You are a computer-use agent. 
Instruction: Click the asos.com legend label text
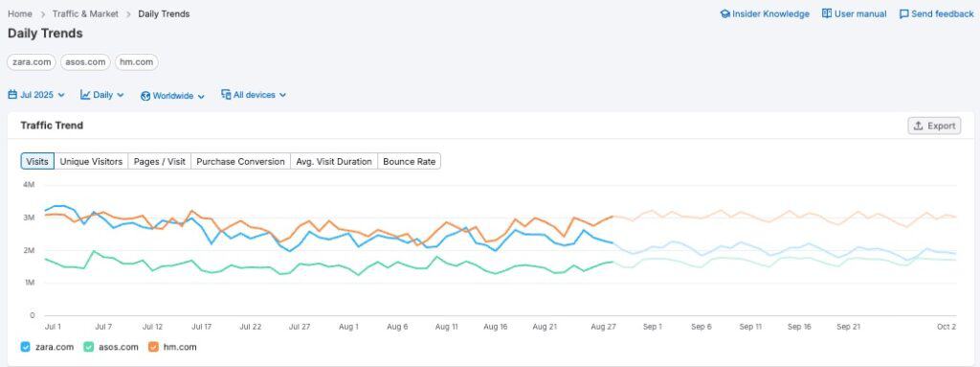tap(118, 347)
